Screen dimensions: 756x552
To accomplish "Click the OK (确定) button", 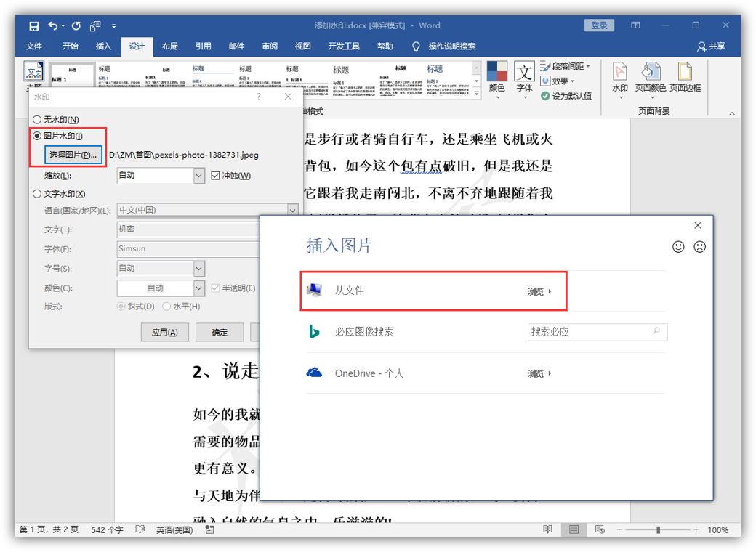I will pyautogui.click(x=220, y=333).
